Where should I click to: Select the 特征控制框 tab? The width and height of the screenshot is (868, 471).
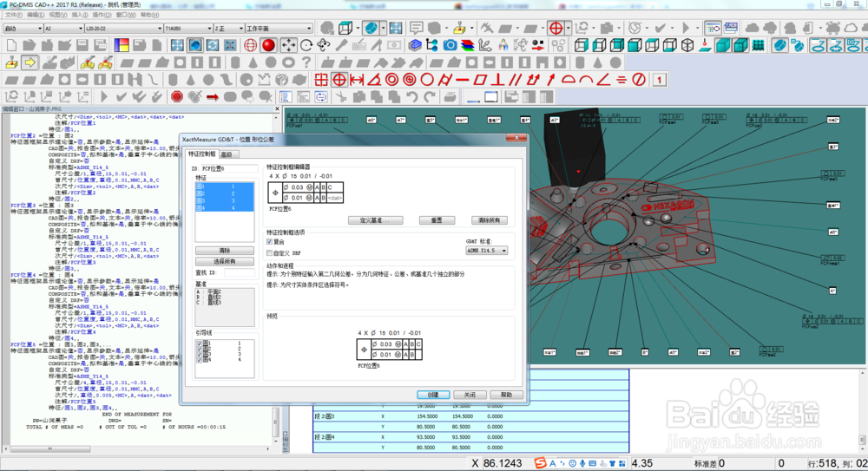pyautogui.click(x=201, y=154)
